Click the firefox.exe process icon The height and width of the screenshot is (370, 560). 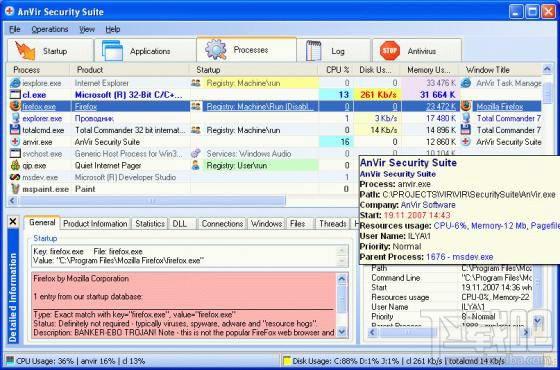(x=15, y=106)
